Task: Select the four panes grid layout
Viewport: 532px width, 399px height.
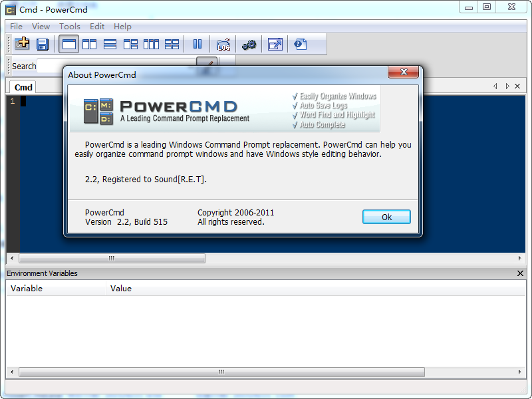Action: point(172,44)
